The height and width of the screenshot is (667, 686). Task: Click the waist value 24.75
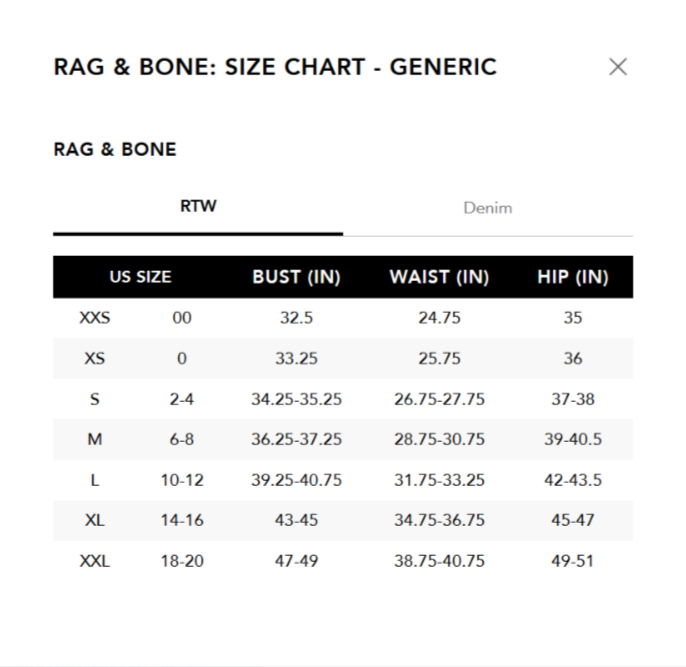[439, 318]
